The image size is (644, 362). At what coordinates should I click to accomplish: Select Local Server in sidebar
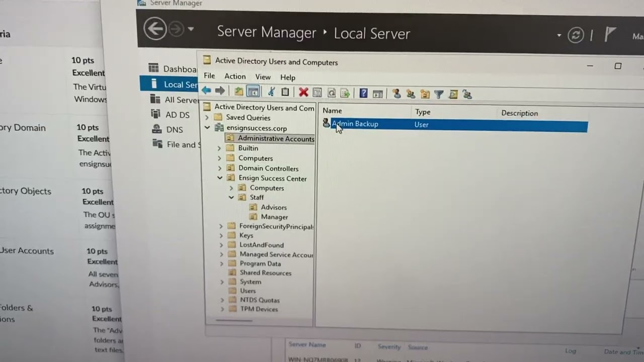(170, 84)
